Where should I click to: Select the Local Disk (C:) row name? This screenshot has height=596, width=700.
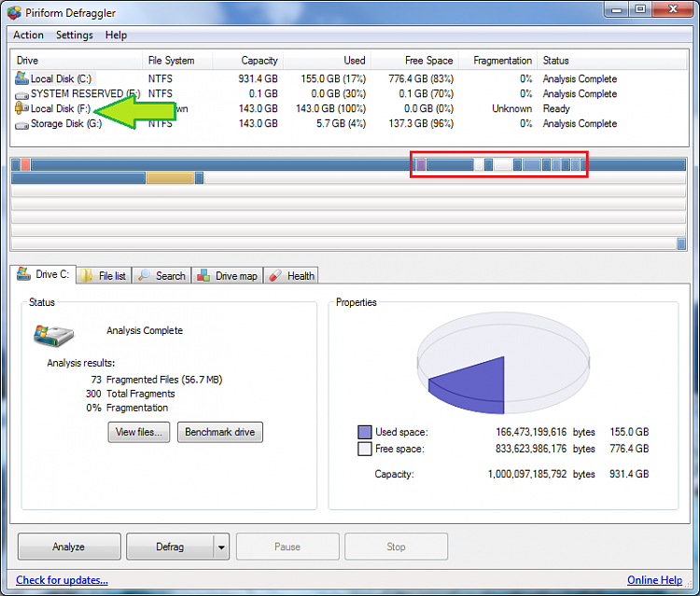click(x=62, y=79)
